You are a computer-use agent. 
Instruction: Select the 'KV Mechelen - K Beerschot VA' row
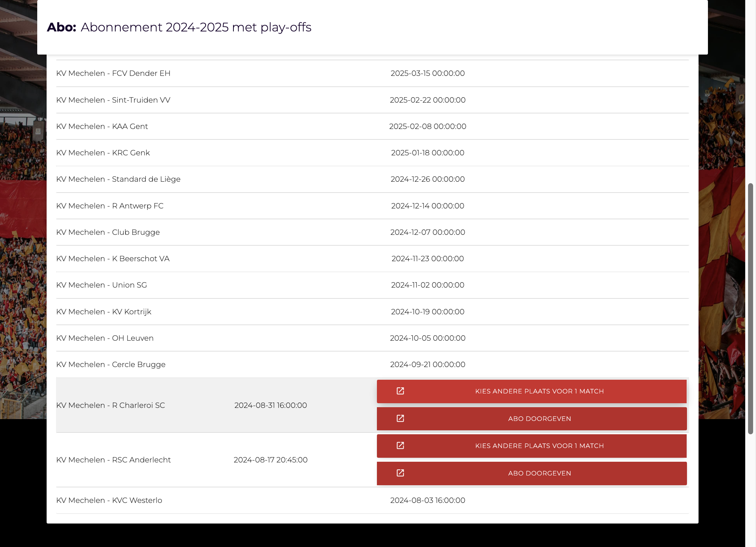[372, 259]
